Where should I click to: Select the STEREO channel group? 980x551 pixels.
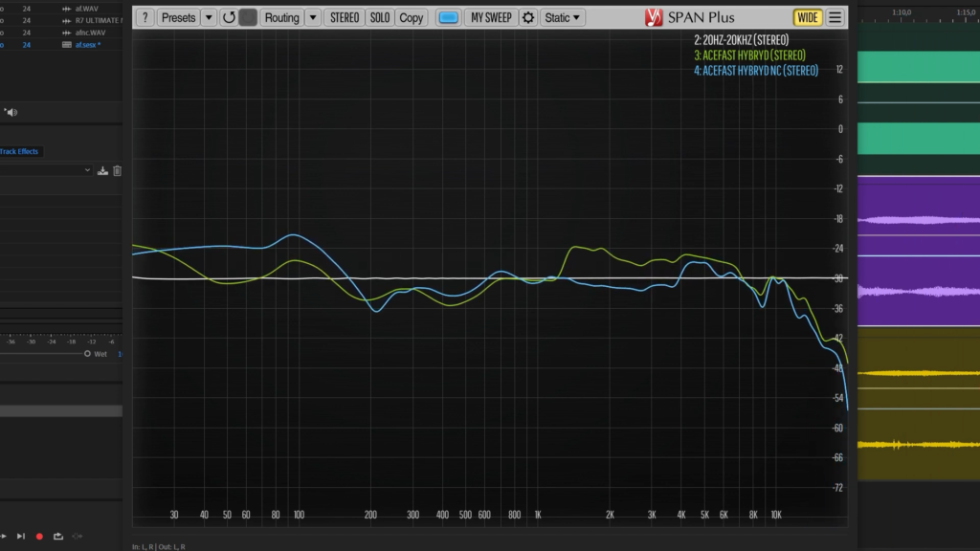[x=345, y=17]
